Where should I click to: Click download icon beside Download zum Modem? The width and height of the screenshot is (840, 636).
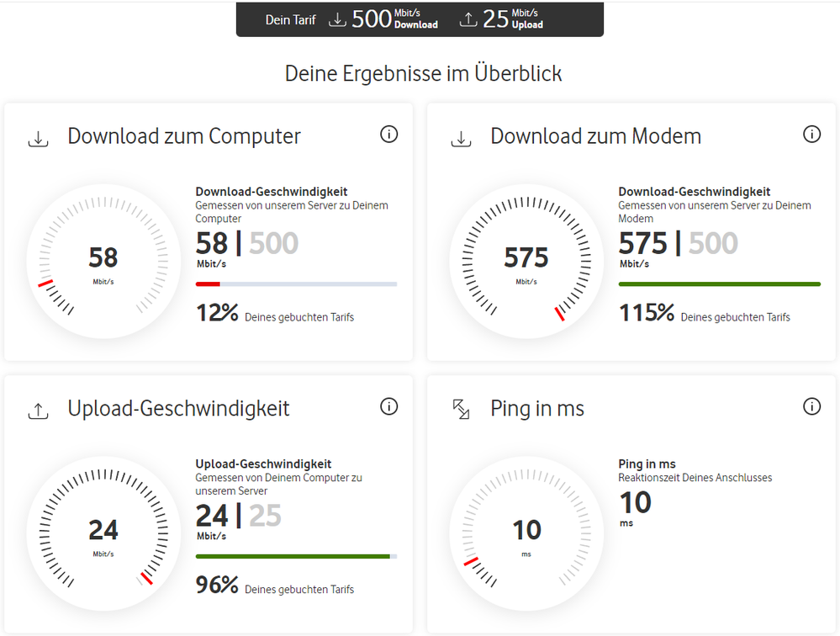click(x=461, y=138)
